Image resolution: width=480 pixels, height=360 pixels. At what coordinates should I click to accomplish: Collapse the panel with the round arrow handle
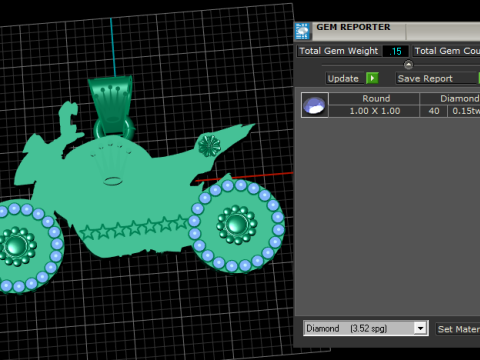tap(408, 64)
